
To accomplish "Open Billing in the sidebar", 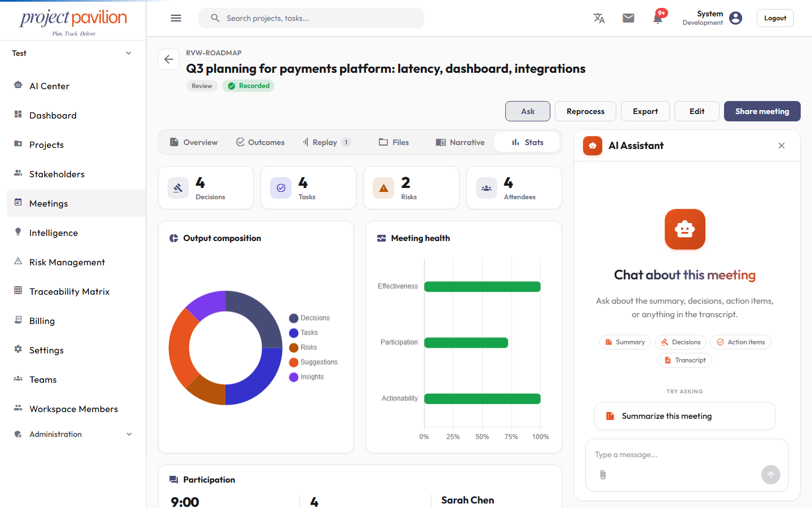I will pos(76,321).
